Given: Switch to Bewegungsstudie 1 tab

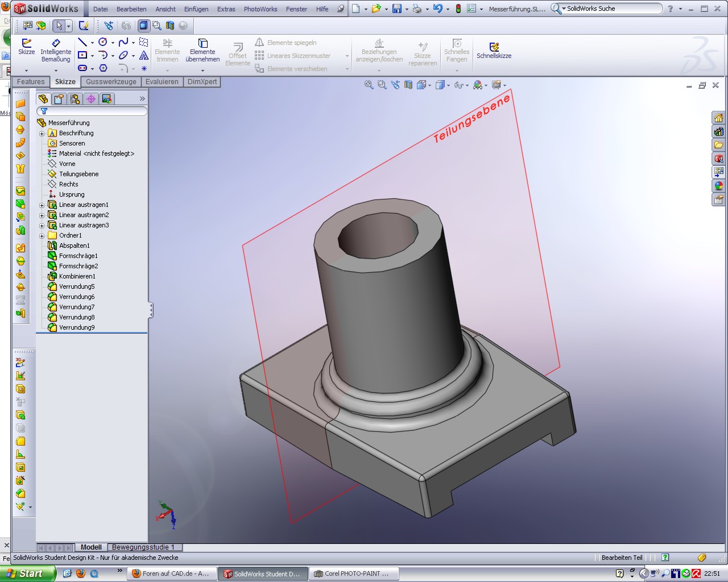Looking at the screenshot, I should tap(143, 547).
